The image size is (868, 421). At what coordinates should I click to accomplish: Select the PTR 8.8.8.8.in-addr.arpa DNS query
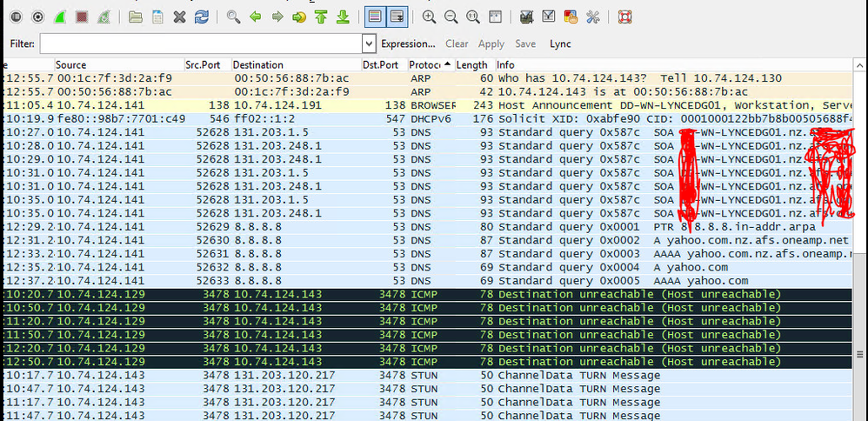coord(427,227)
